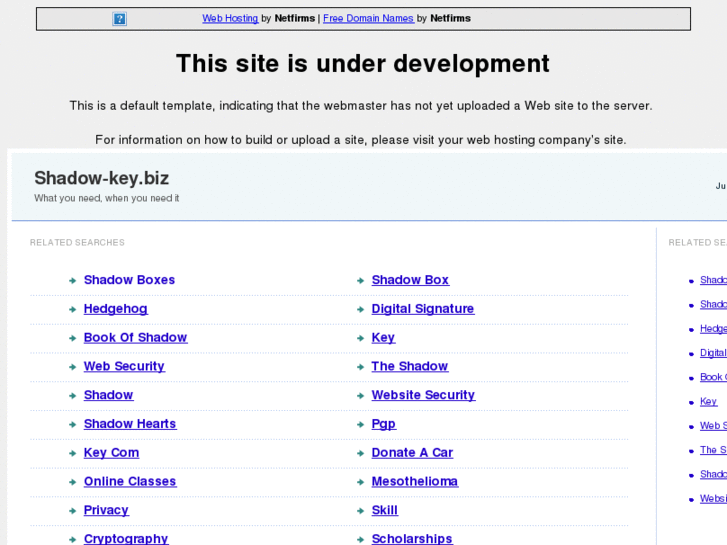727x545 pixels.
Task: Click the Shadow-key.biz site title
Action: [x=102, y=178]
